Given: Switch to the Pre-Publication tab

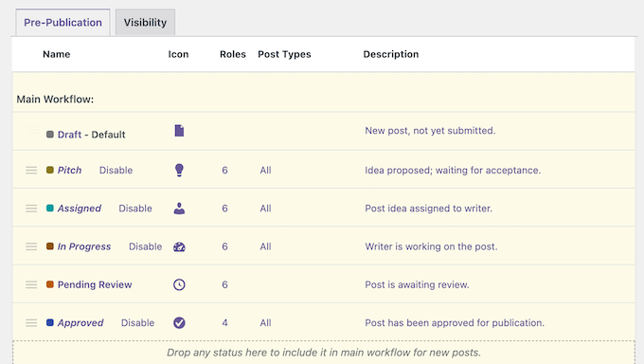Looking at the screenshot, I should coord(63,22).
